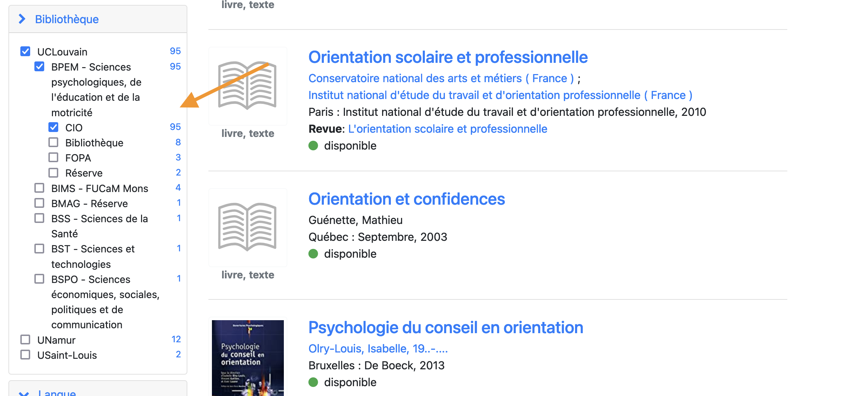Open the Revue L'orientation scolaire et professionnelle link

tap(447, 129)
